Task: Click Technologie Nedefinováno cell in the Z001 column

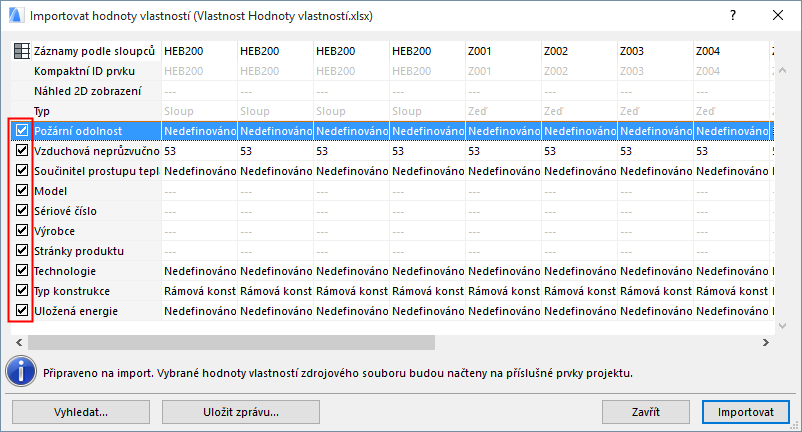Action: pos(504,271)
